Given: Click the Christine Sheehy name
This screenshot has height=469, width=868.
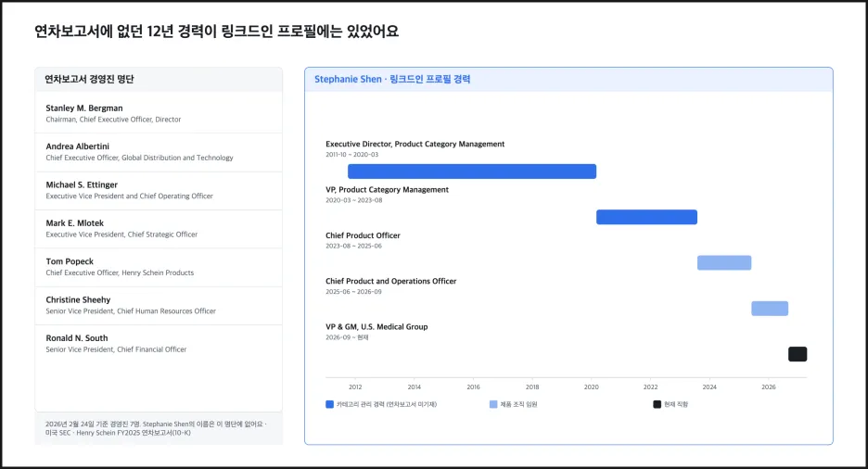Looking at the screenshot, I should point(78,299).
